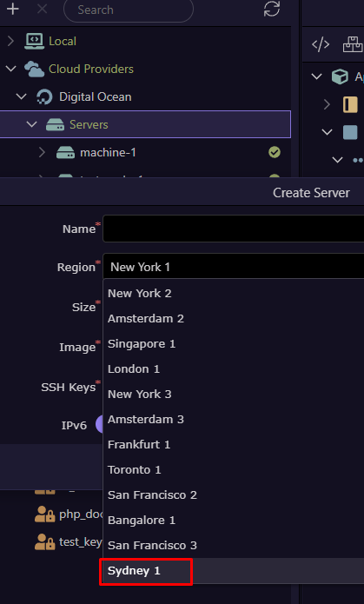The width and height of the screenshot is (364, 604).
Task: Select Digital Ocean label
Action: click(x=96, y=96)
